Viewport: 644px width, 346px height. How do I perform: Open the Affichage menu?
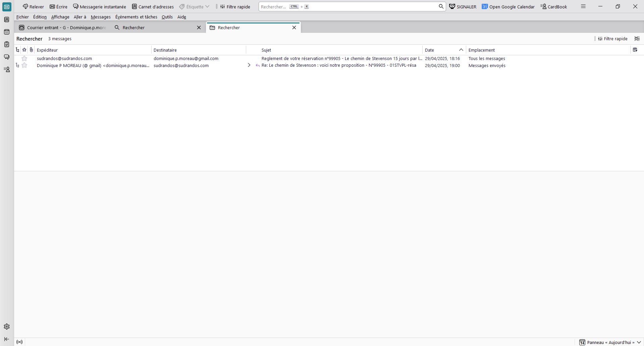pos(60,17)
